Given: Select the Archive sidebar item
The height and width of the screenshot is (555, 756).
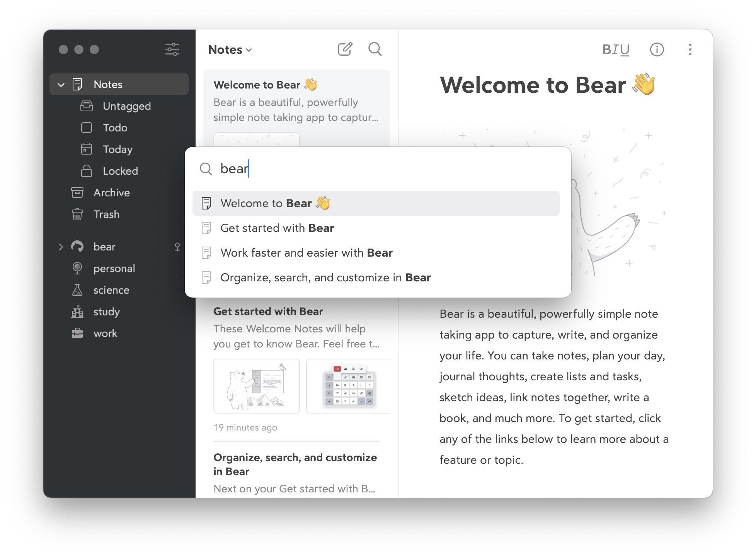Looking at the screenshot, I should coord(111,192).
